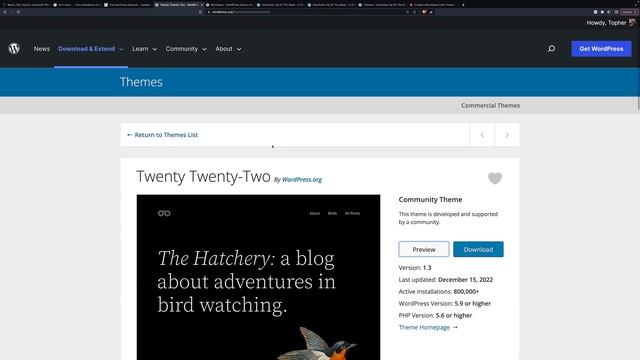Image resolution: width=640 pixels, height=360 pixels.
Task: Favorite the theme with heart icon
Action: pyautogui.click(x=495, y=178)
